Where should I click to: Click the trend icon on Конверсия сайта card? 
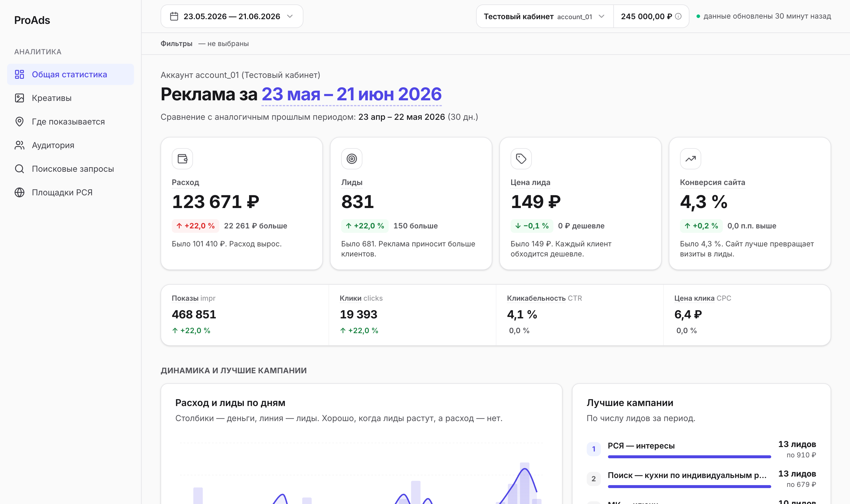(x=690, y=158)
